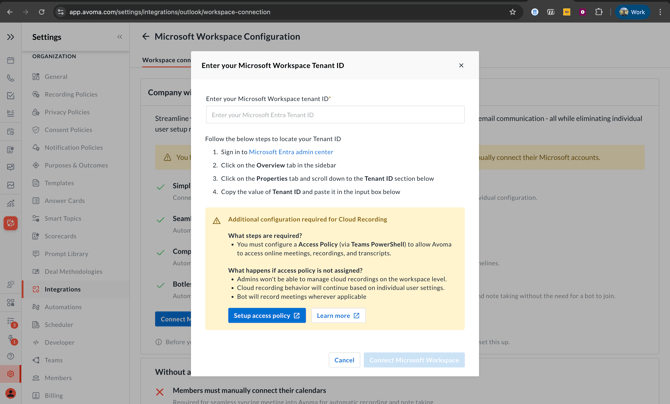This screenshot has height=404, width=670.
Task: Click the yellow extension icon in the toolbar
Action: click(567, 12)
